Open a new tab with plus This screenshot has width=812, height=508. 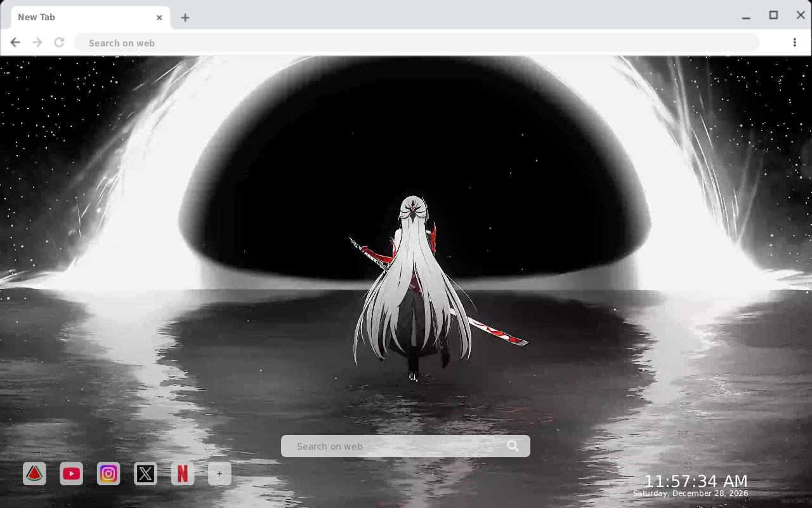coord(185,18)
